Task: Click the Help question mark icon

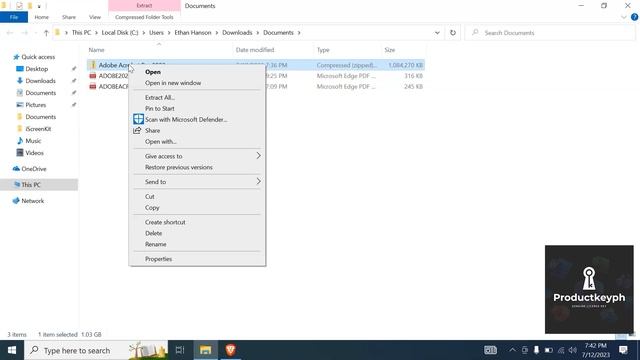Action: 634,17
